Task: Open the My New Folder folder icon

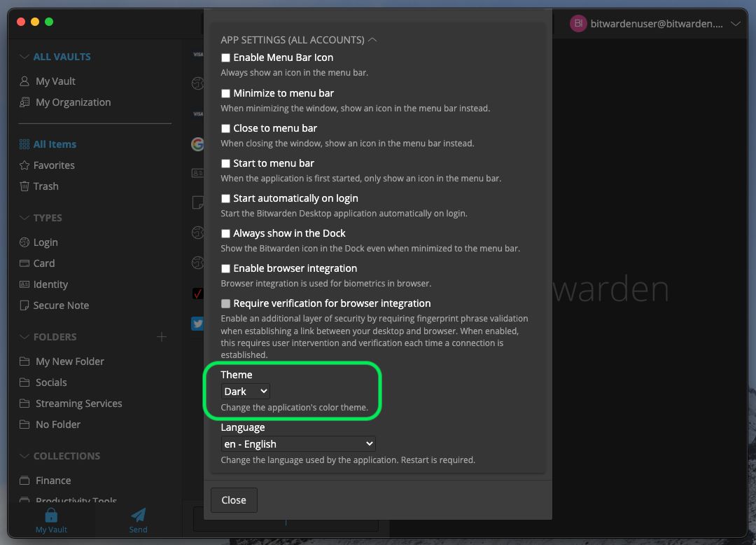Action: coord(24,361)
